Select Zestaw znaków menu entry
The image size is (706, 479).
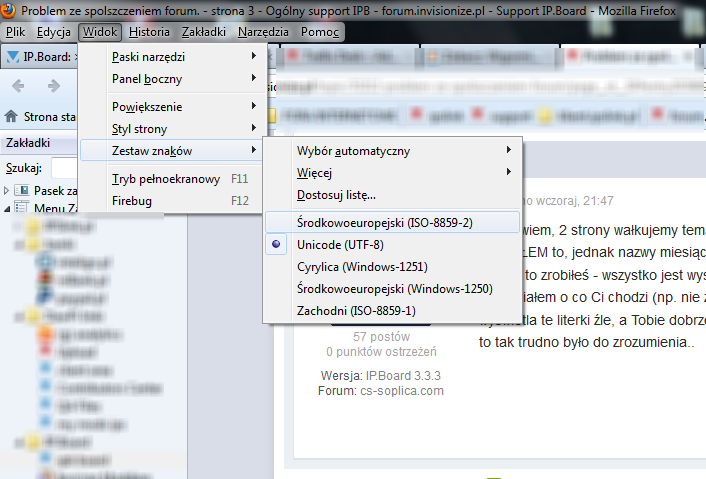click(172, 150)
